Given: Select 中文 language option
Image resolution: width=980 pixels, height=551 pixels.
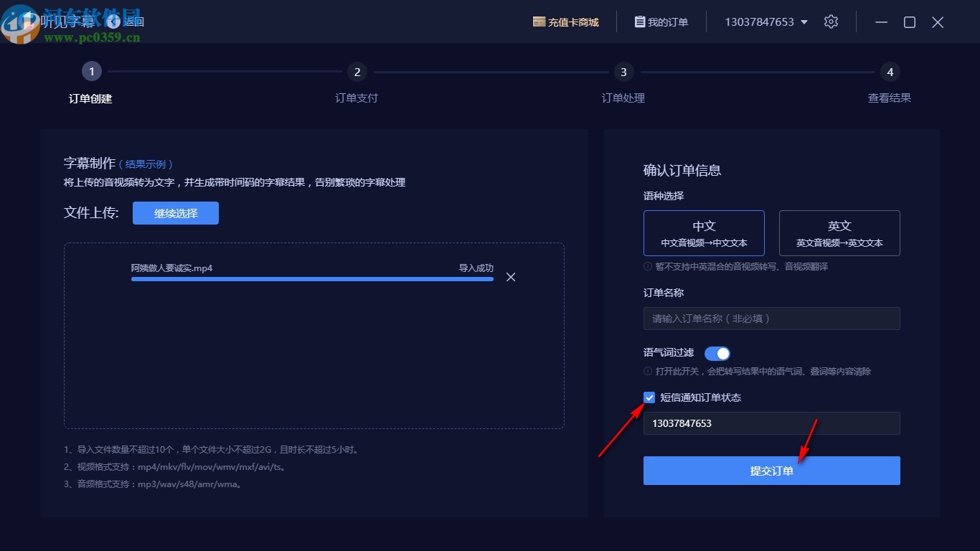Looking at the screenshot, I should tap(704, 233).
